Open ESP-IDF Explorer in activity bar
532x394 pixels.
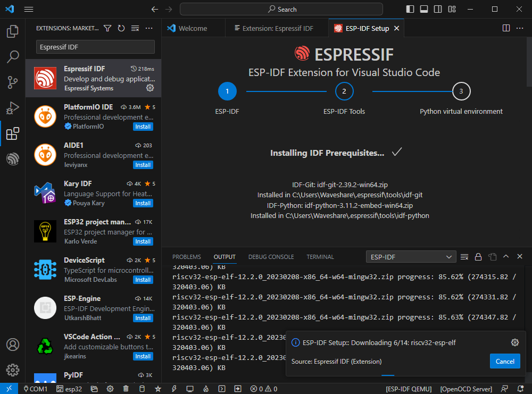(x=13, y=158)
